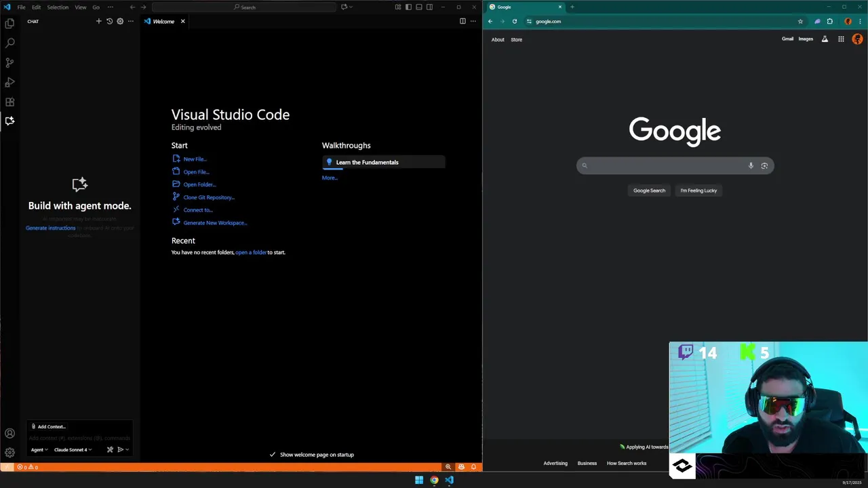Click Add Context button in chat
Screen dimensions: 868x488
tap(49, 426)
